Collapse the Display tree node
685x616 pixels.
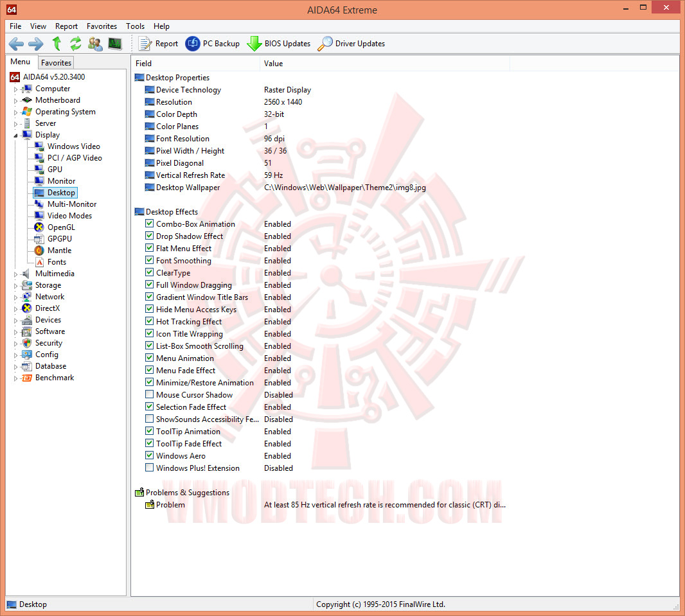coord(15,136)
